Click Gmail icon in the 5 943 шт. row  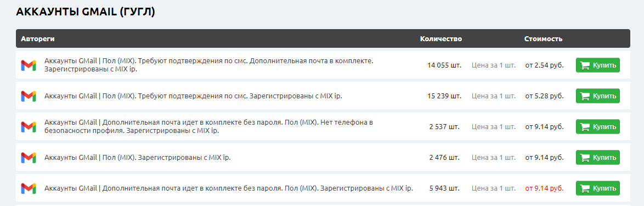tap(29, 188)
